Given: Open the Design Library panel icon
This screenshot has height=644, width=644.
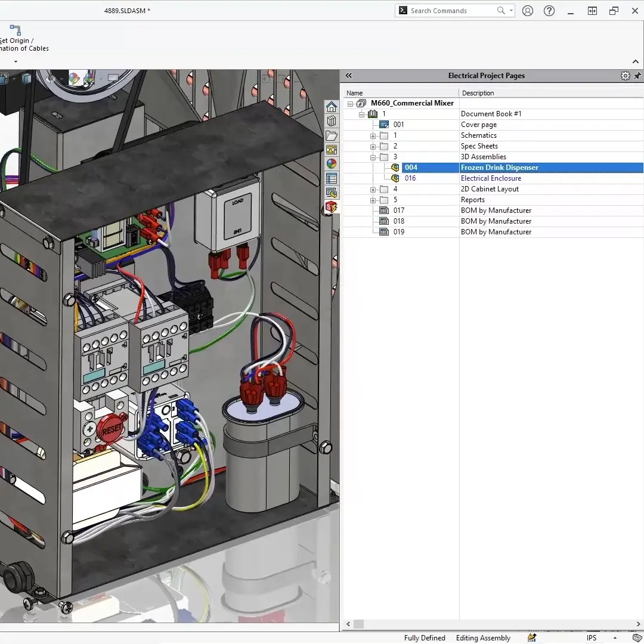Looking at the screenshot, I should pos(332,120).
